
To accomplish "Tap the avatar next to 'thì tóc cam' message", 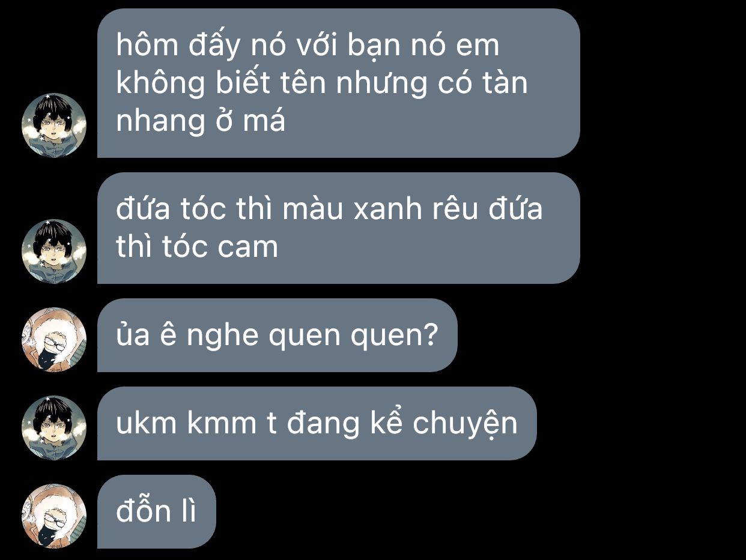I will pos(54,251).
